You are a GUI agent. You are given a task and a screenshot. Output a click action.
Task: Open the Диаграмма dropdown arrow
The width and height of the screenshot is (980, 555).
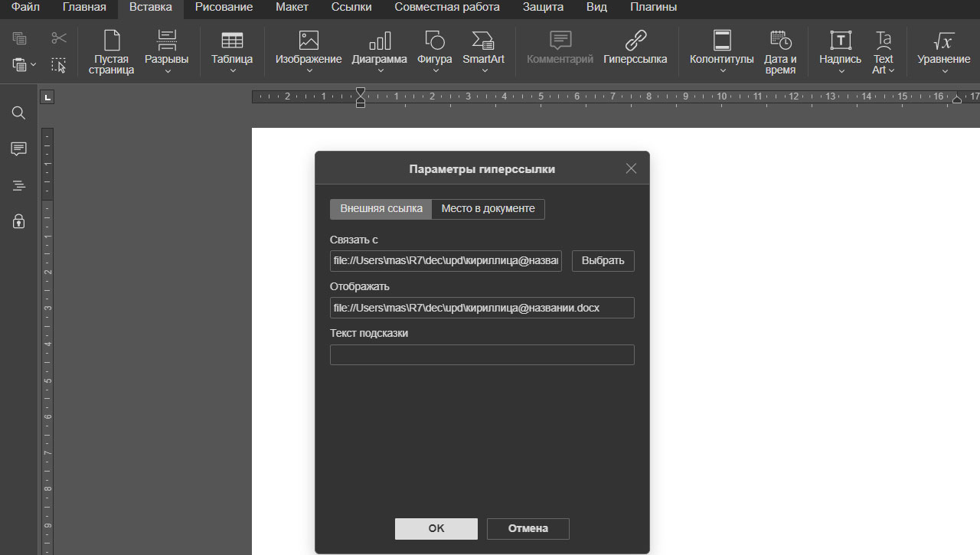pos(380,70)
